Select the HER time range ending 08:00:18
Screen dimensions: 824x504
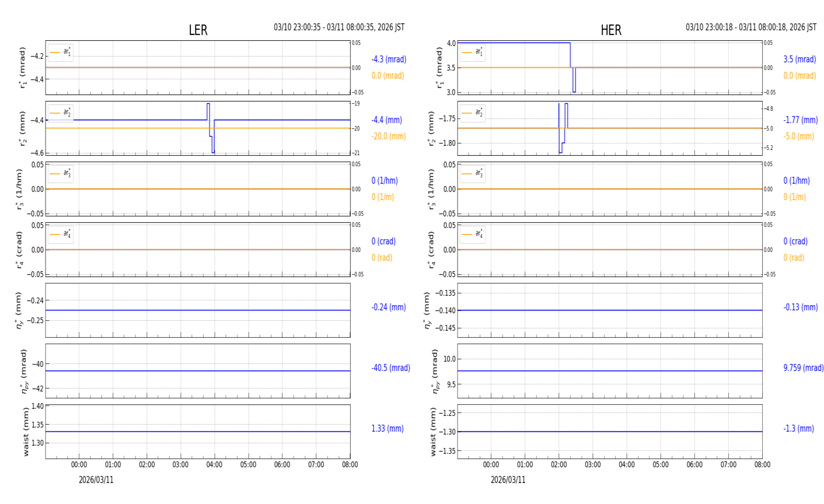(x=751, y=27)
